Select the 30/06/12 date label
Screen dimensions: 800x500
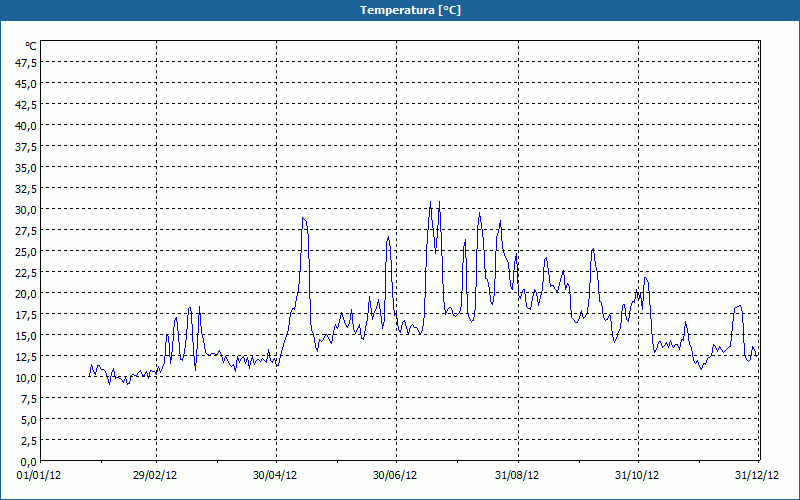[x=395, y=476]
